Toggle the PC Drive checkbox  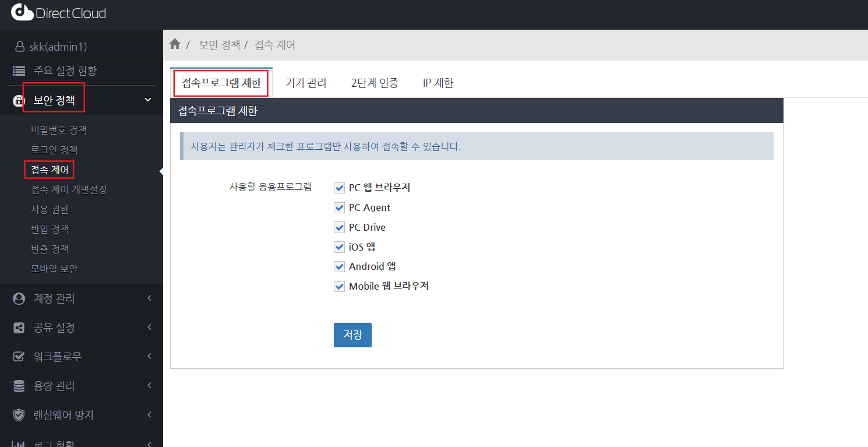point(340,227)
